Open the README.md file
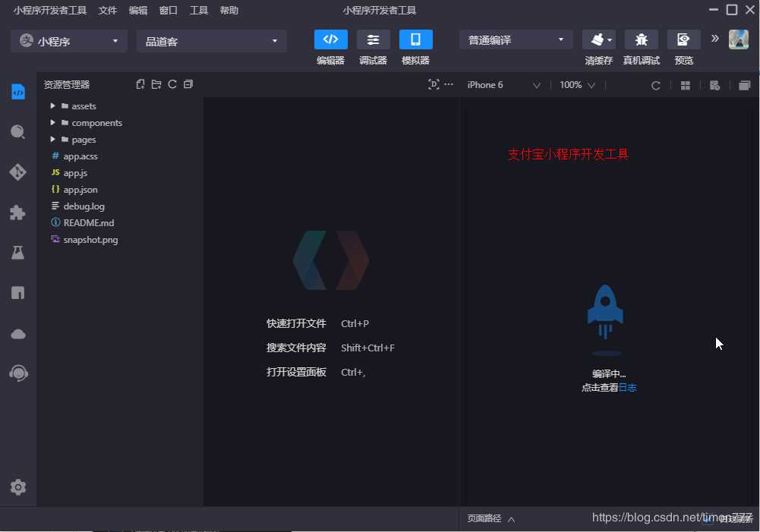The height and width of the screenshot is (532, 760). point(89,223)
